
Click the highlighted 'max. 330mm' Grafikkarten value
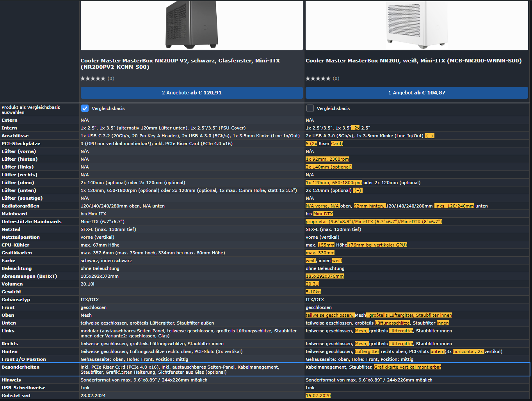(x=320, y=253)
